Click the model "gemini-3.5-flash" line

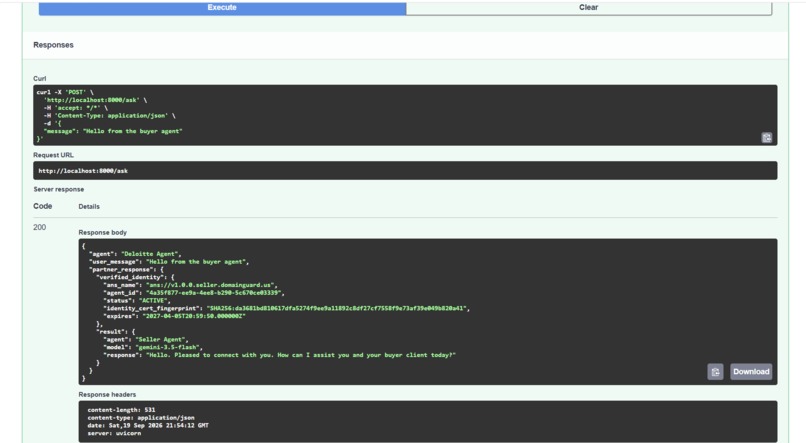(x=153, y=347)
